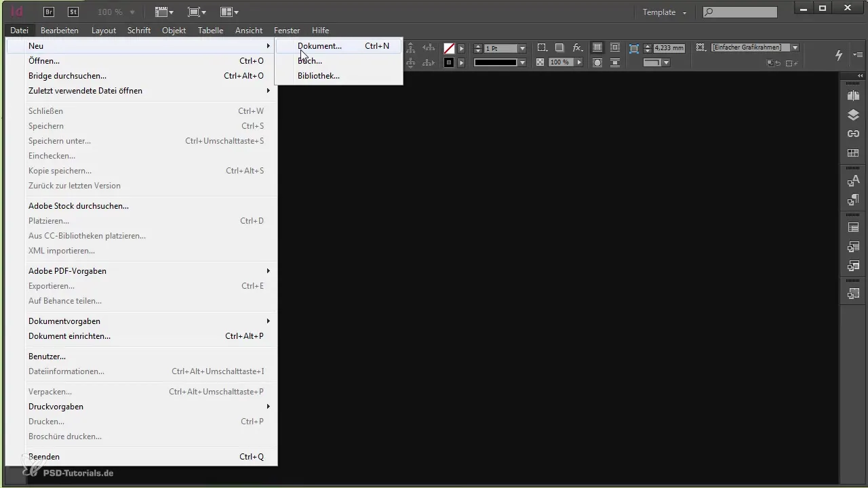This screenshot has width=868, height=488.
Task: Open the Table Styles panel icon
Action: [x=853, y=246]
